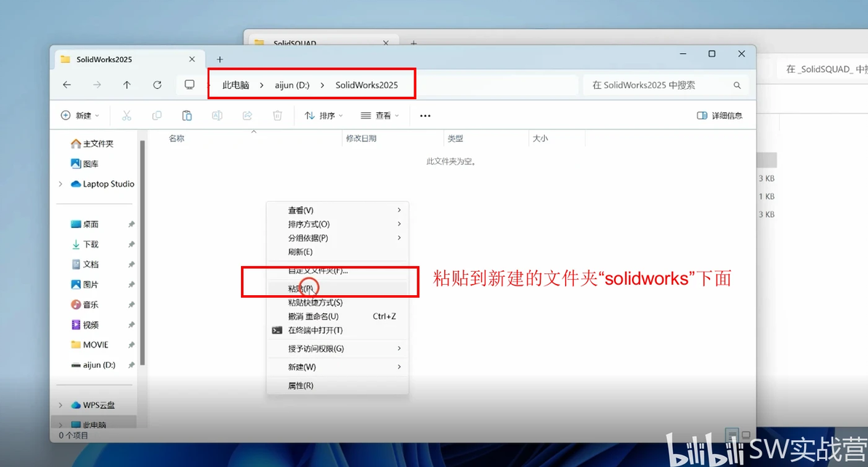Image resolution: width=868 pixels, height=467 pixels.
Task: Choose 撤消 重命名(U) from context menu
Action: click(338, 316)
